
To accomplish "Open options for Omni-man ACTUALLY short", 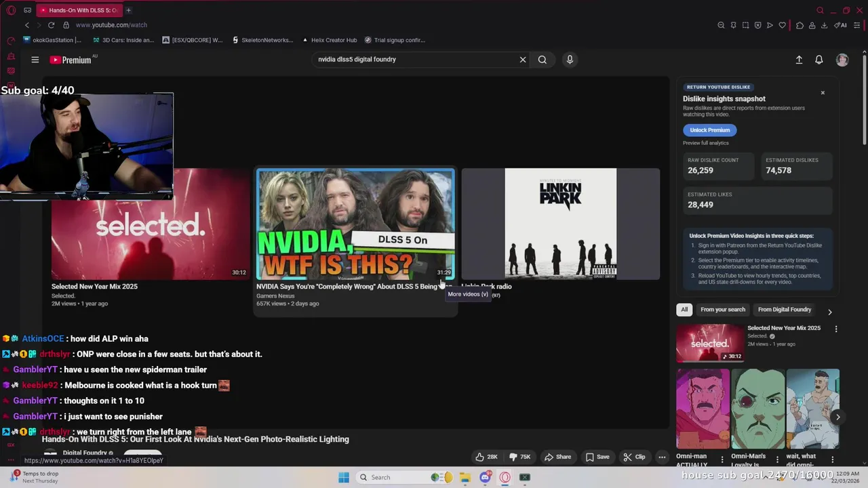I will (722, 460).
